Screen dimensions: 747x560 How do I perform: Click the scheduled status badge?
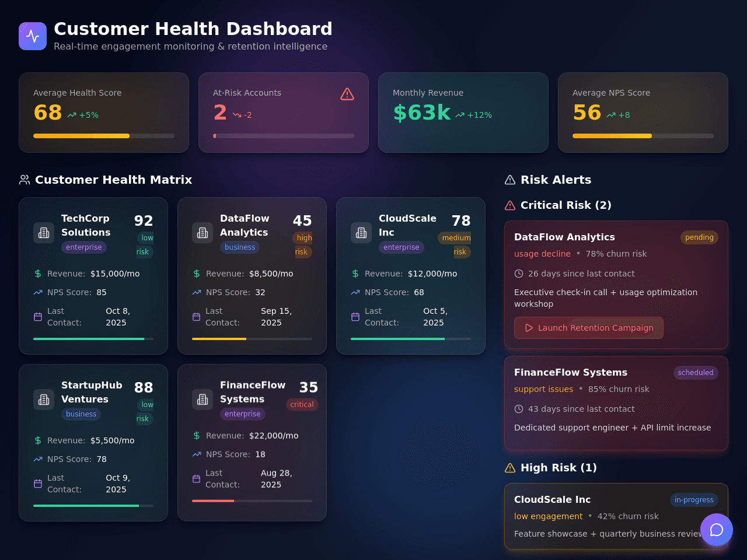tap(696, 373)
